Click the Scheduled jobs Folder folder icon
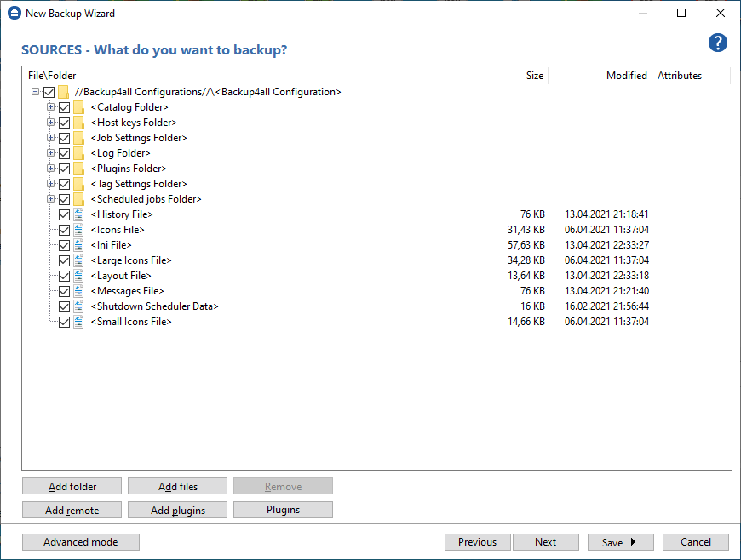741x560 pixels. point(79,199)
